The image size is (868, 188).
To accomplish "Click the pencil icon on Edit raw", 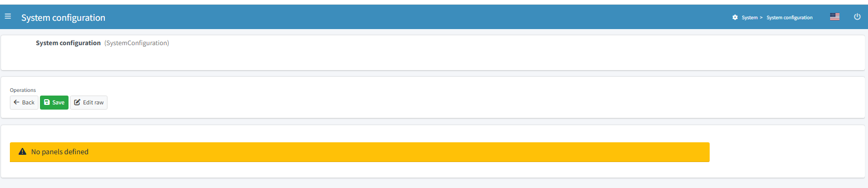I will 77,102.
